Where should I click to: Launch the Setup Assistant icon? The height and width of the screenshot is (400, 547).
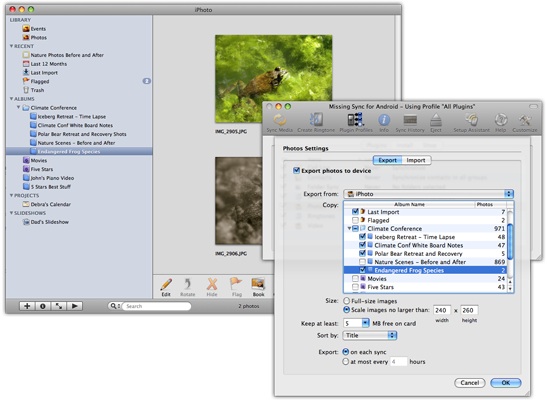click(x=471, y=120)
